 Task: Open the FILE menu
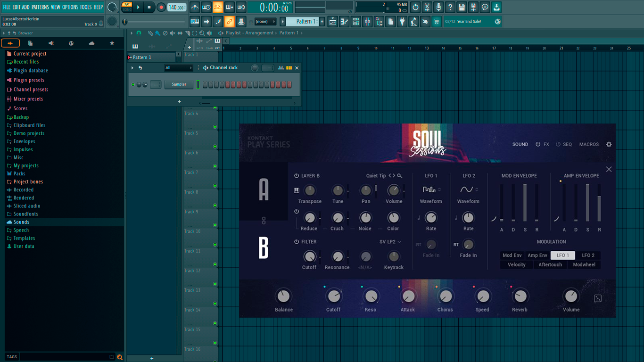point(7,7)
